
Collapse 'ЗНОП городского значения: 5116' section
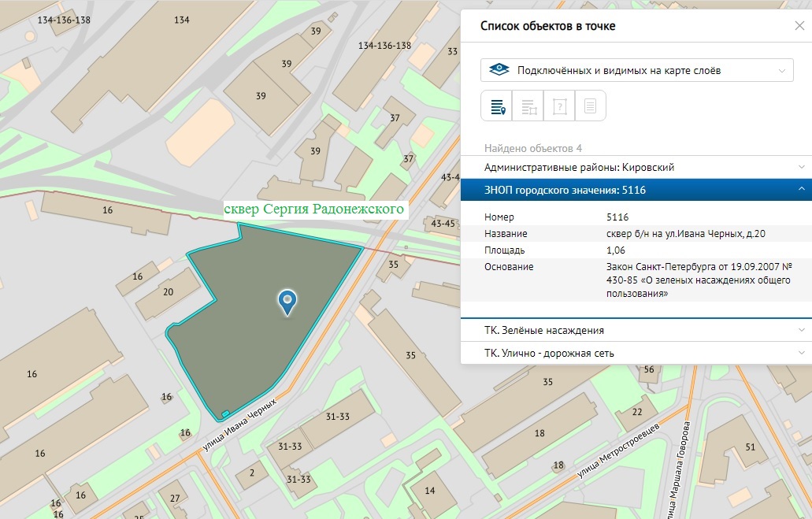coord(636,190)
